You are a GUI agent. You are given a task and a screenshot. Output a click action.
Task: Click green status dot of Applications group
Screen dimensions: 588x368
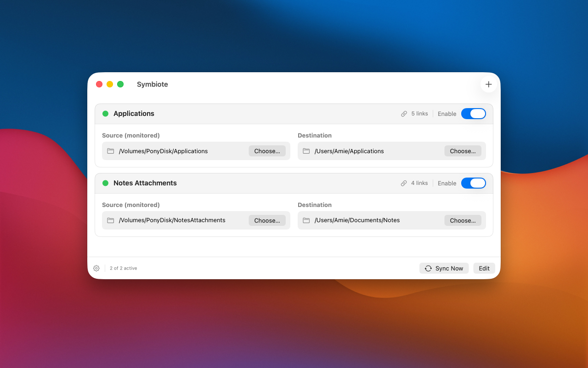(x=105, y=114)
